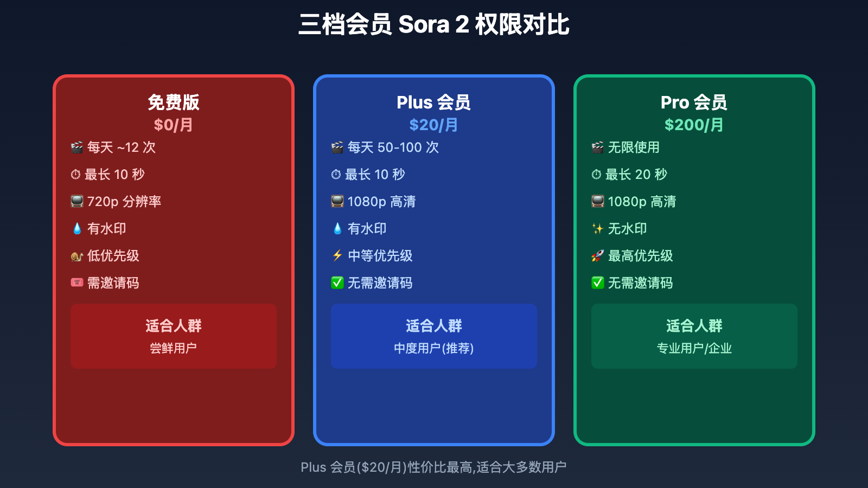Select the Pro 会员 card title
This screenshot has height=488, width=868.
[x=694, y=102]
